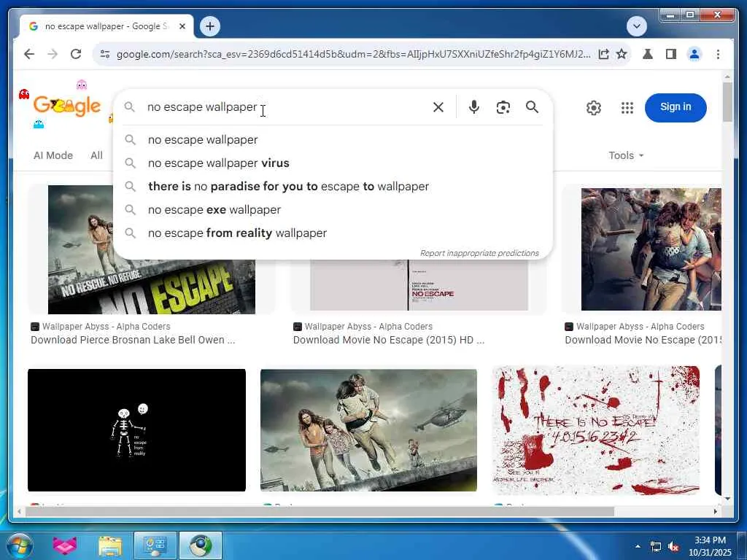The height and width of the screenshot is (560, 747).
Task: Start voice search with the microphone icon
Action: tap(473, 107)
